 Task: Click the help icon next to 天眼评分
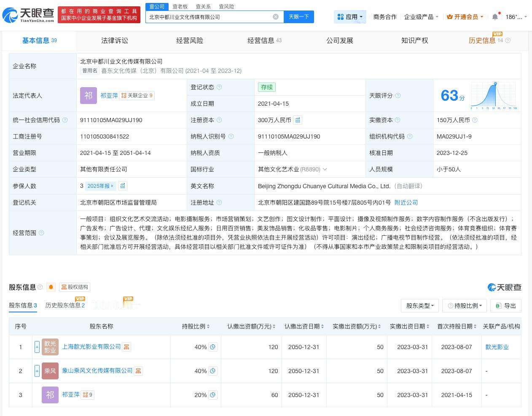(x=398, y=96)
